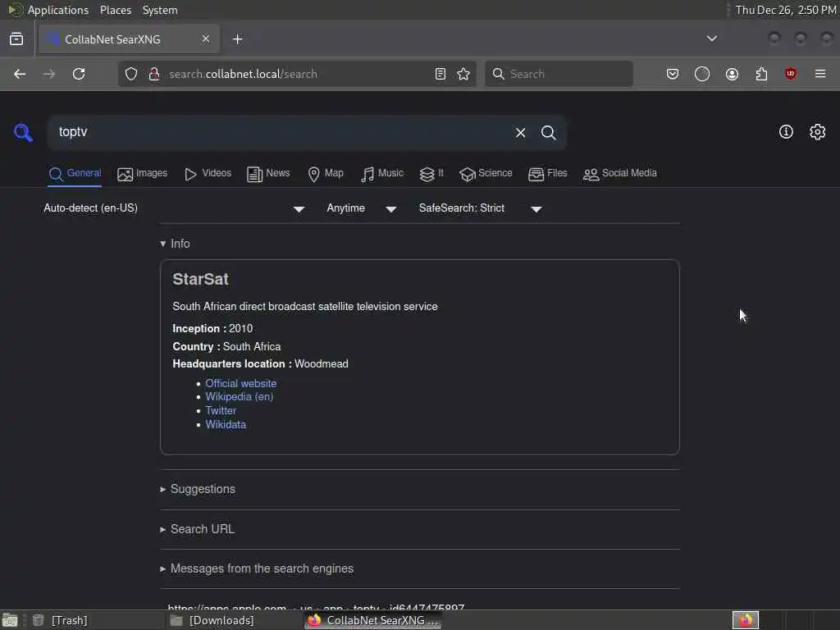This screenshot has height=630, width=840.
Task: Open the System menu
Action: coord(160,10)
